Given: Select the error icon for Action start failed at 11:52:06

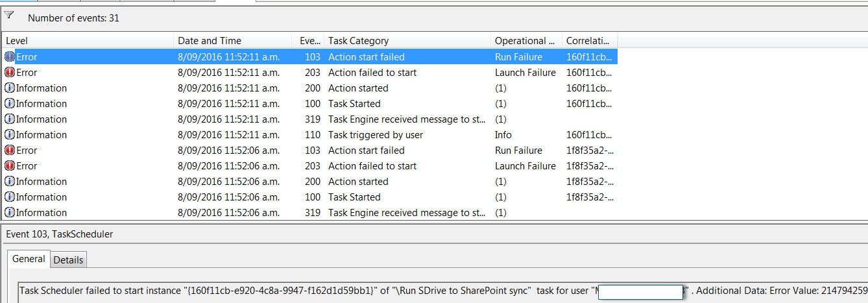Looking at the screenshot, I should pos(10,151).
